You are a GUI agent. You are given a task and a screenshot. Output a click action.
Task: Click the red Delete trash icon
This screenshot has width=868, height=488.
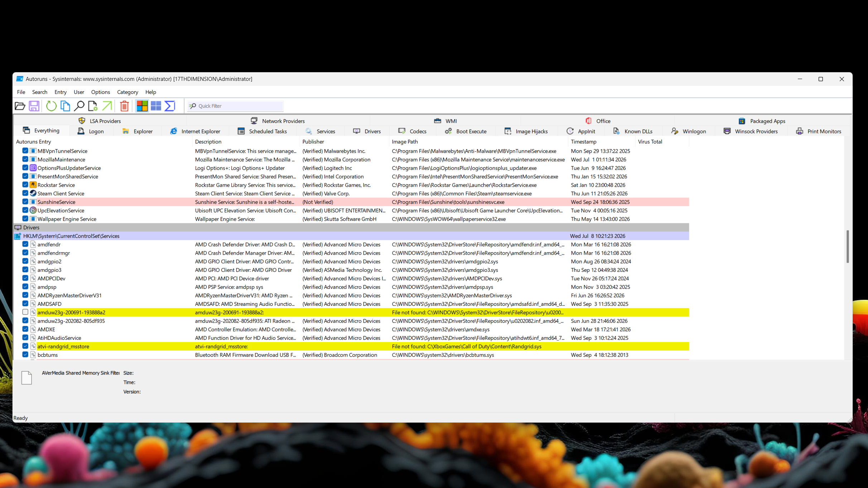(124, 106)
